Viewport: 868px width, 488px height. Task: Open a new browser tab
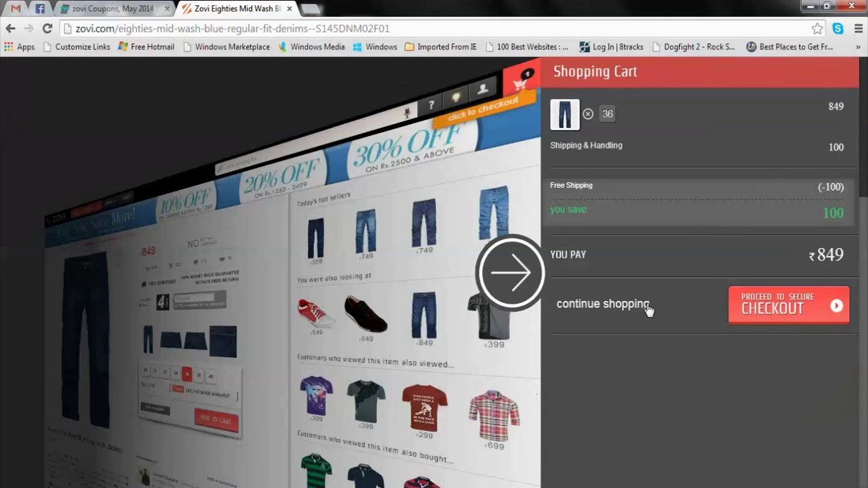pos(311,9)
